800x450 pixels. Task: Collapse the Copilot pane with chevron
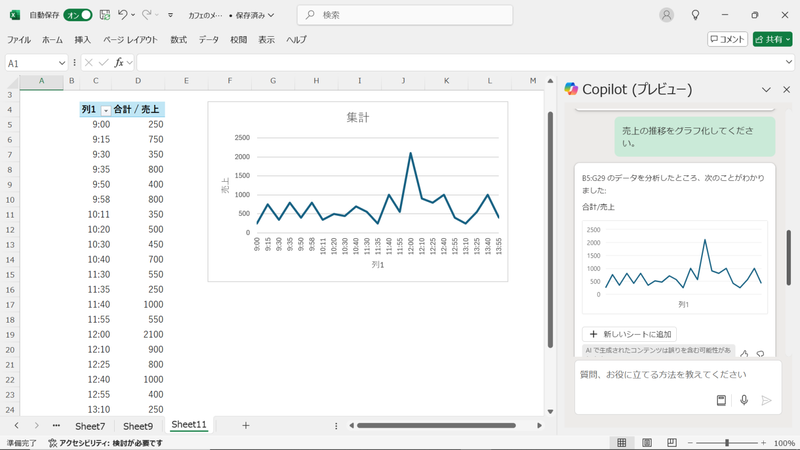tap(766, 89)
